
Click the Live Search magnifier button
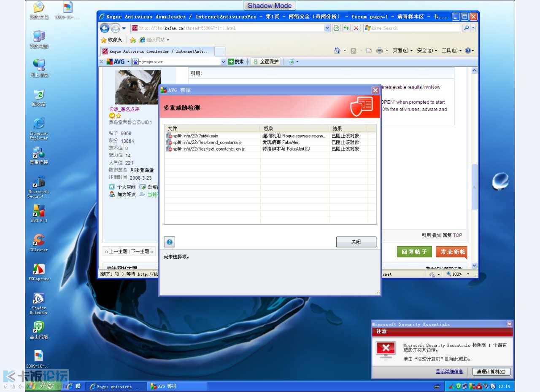pos(466,28)
